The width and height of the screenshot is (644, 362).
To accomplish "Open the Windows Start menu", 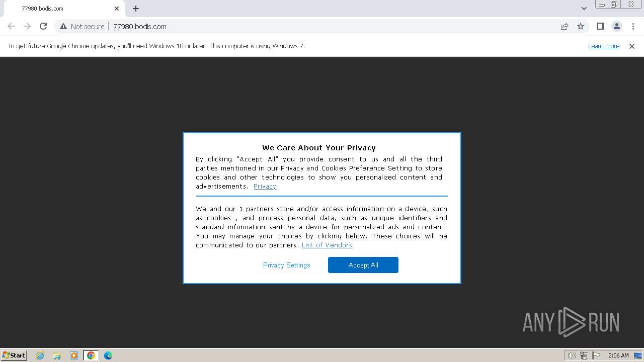I will [14, 355].
